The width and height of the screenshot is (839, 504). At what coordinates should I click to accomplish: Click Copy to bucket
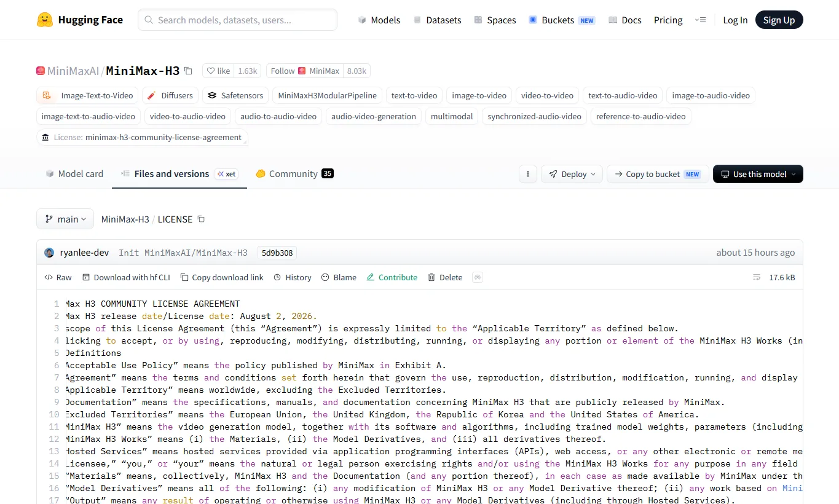click(658, 174)
